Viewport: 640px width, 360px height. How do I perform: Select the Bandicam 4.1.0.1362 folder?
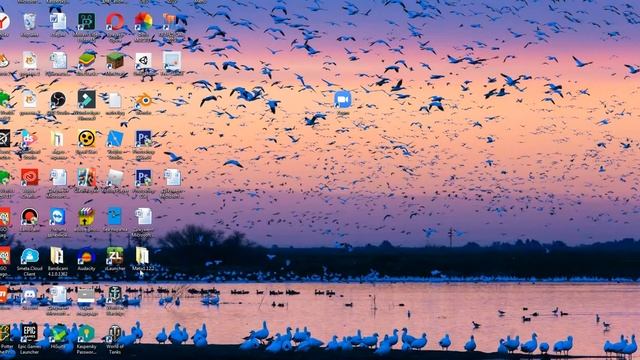57,256
